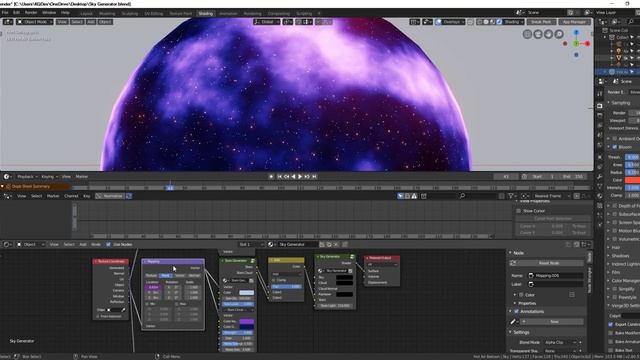Screen dimensions: 640x360
Task: Open the Keying menu in timeline
Action: (49, 176)
